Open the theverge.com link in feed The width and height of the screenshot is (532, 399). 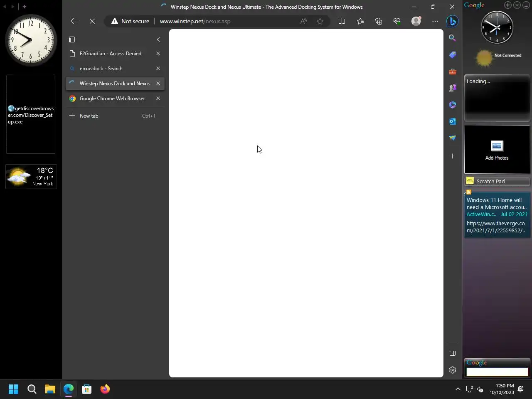(x=496, y=227)
